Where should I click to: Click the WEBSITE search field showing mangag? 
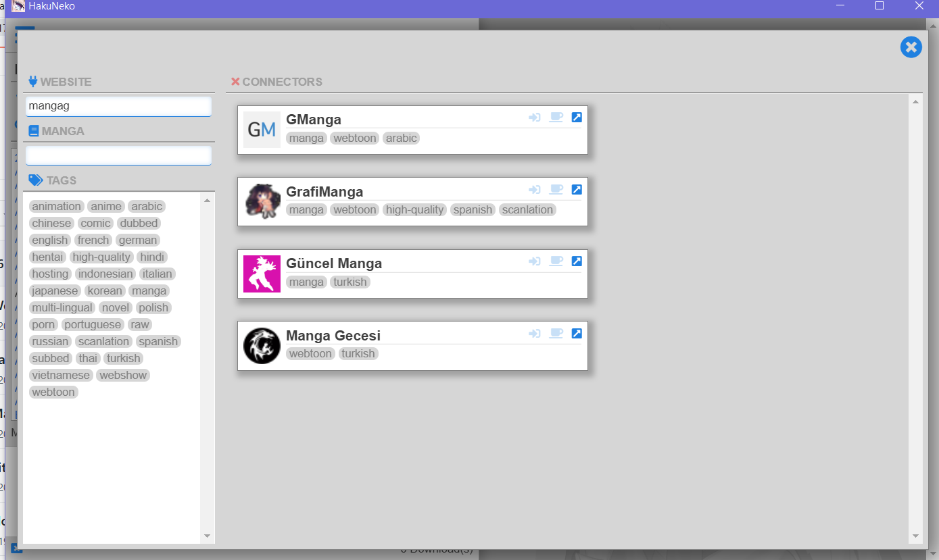pos(118,106)
